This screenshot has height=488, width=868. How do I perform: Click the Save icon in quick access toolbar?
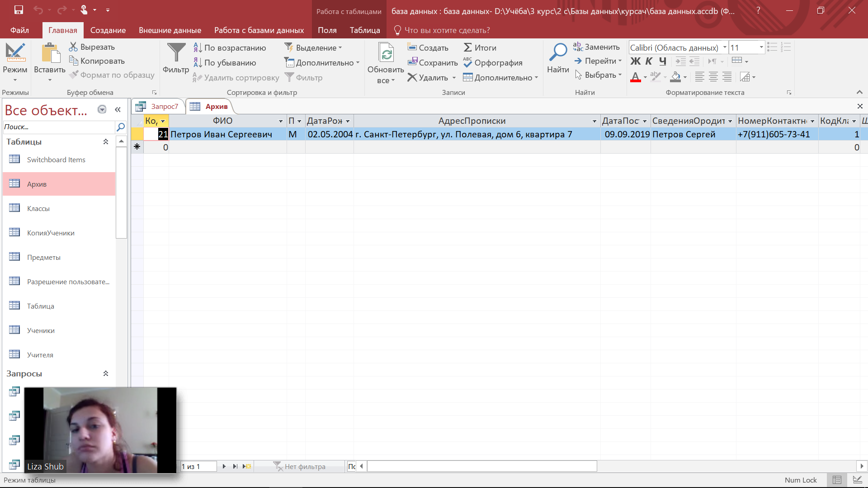coord(19,10)
